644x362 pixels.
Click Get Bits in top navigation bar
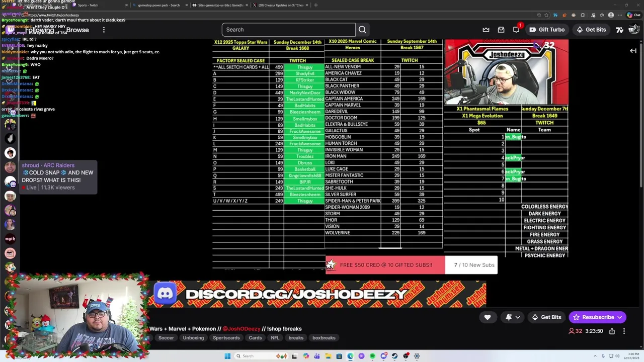coord(591,30)
